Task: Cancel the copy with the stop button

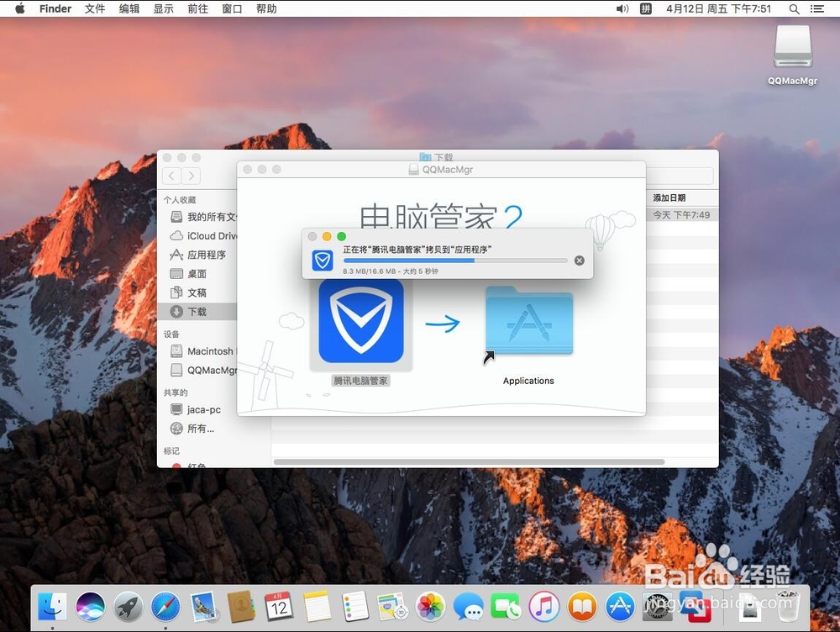Action: point(579,261)
